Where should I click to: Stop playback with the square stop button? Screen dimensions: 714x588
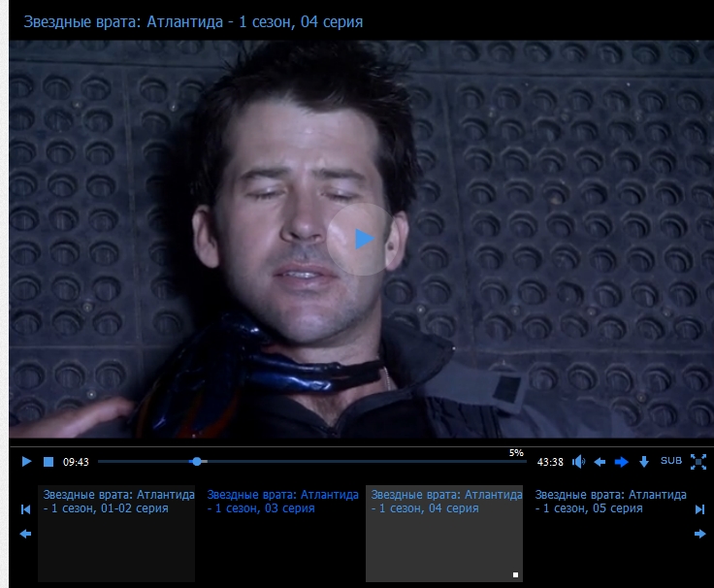click(x=49, y=462)
